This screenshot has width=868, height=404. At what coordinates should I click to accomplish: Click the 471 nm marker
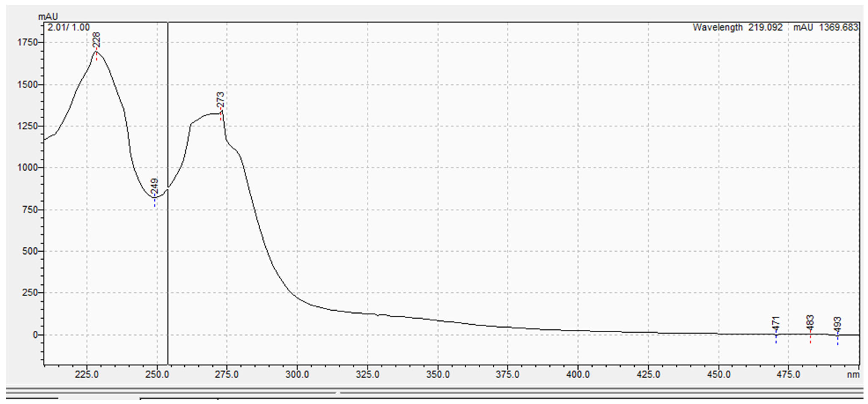coord(776,324)
